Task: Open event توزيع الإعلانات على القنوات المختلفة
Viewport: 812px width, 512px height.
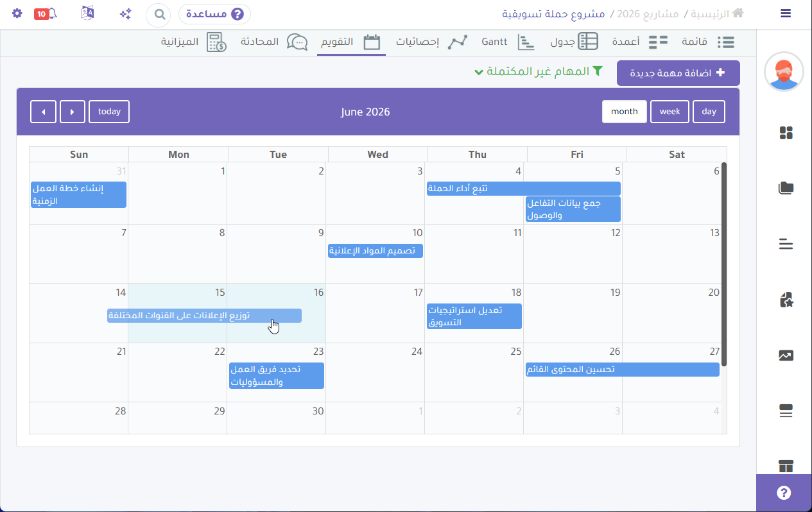Action: click(204, 316)
